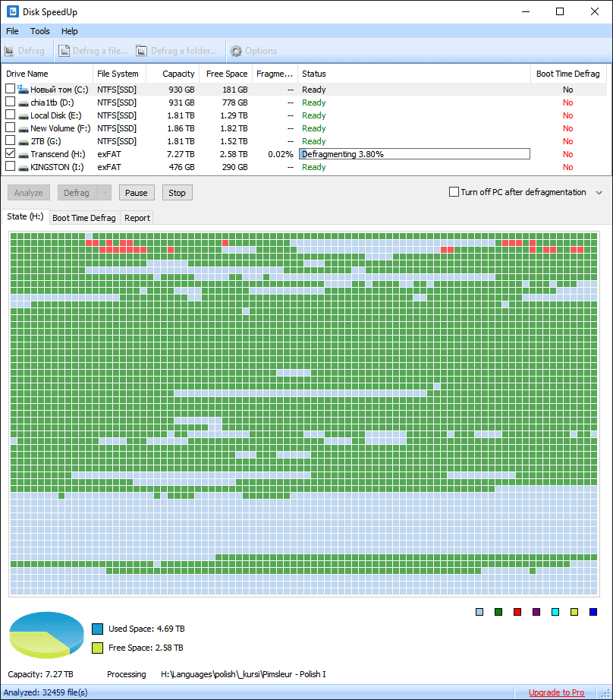Stop the defragmentation

pyautogui.click(x=177, y=193)
